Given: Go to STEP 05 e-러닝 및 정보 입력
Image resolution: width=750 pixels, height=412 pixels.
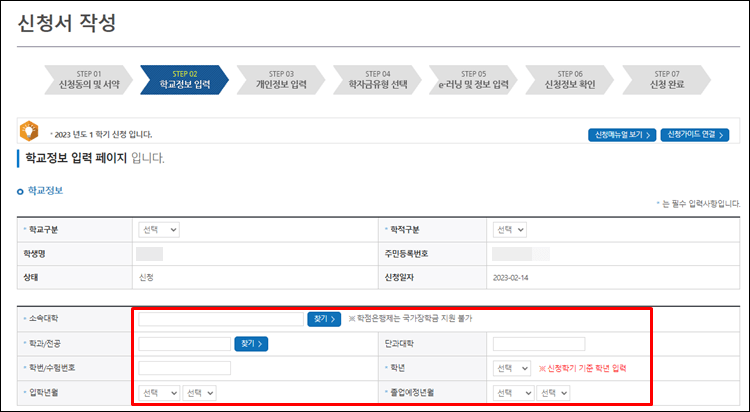Looking at the screenshot, I should [474, 80].
